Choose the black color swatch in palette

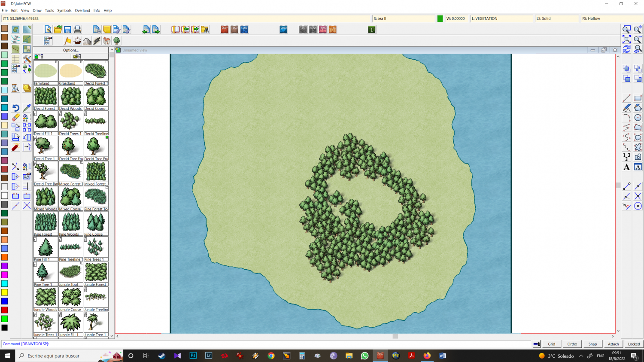4,328
